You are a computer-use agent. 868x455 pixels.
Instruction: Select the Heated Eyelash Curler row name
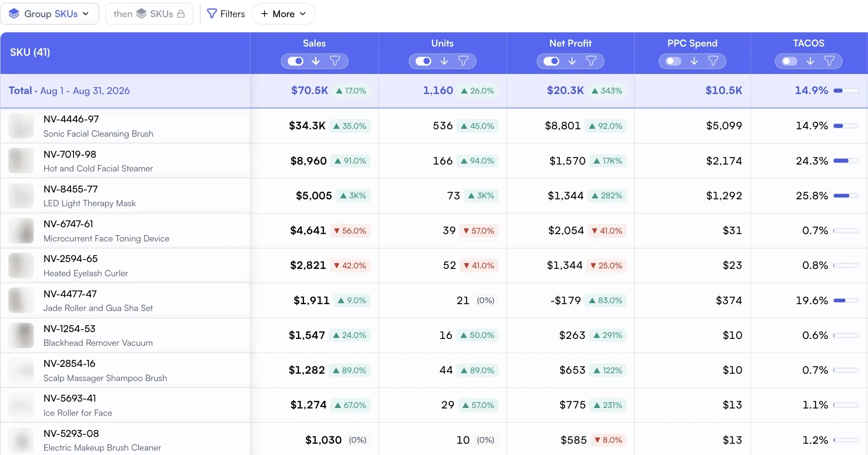point(86,273)
